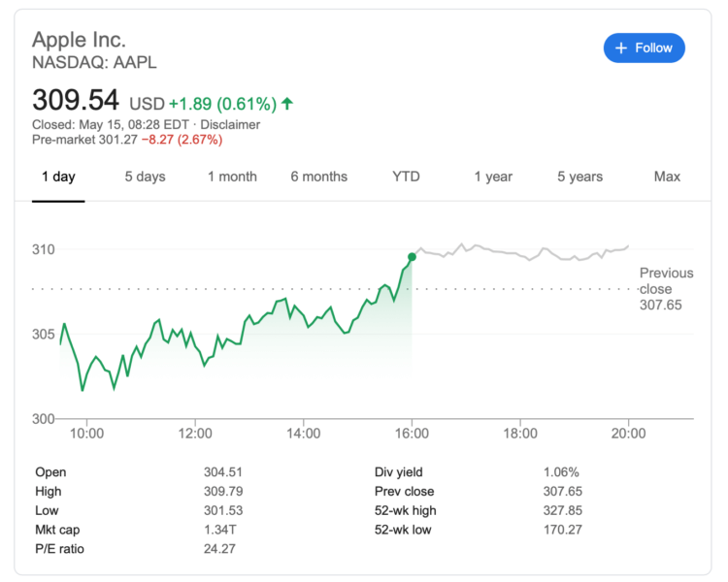Click the 20:00 time axis label

pyautogui.click(x=628, y=434)
